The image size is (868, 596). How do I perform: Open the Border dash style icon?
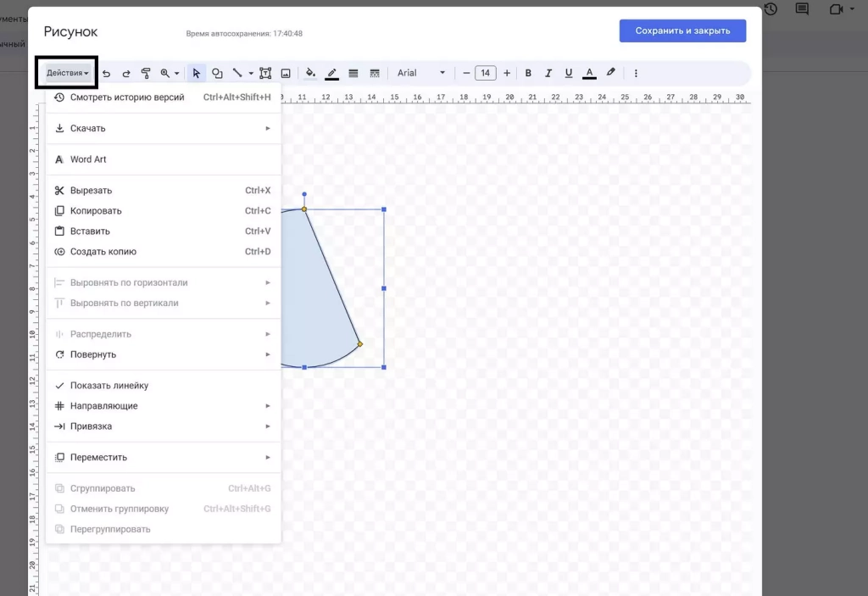374,74
